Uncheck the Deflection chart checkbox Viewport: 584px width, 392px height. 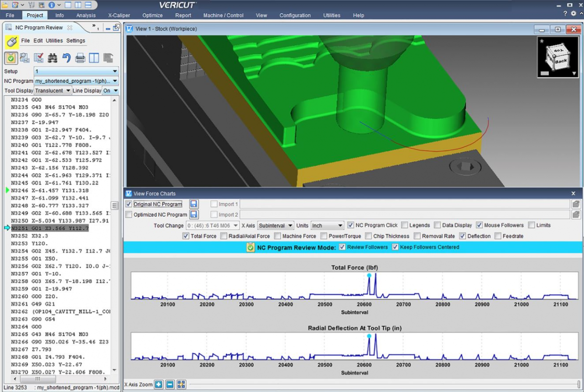tap(463, 236)
